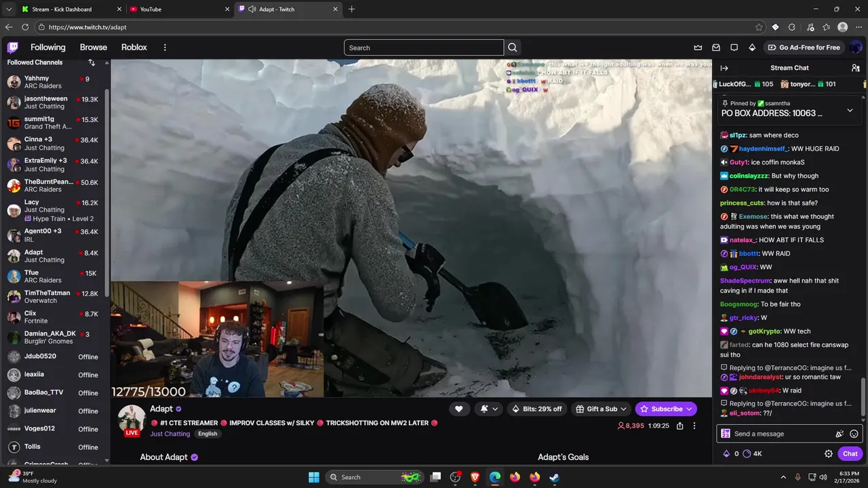Open Tfue channel in sidebar

click(x=55, y=276)
